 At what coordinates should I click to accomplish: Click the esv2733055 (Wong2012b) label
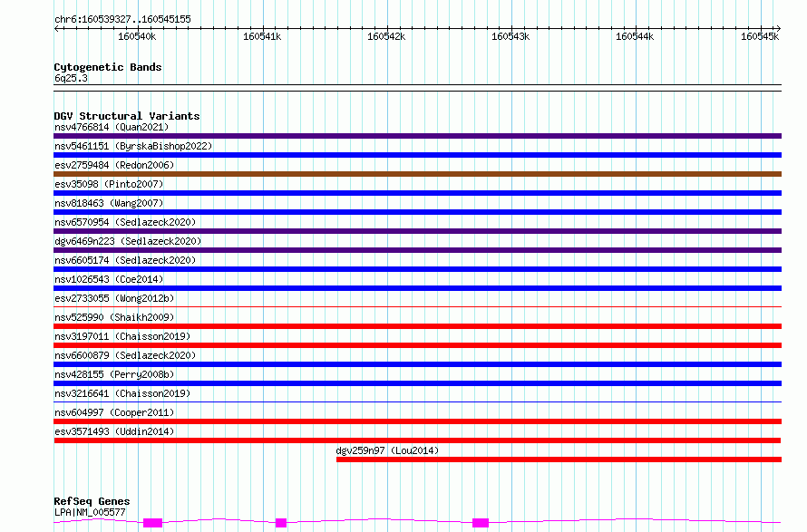pos(114,298)
